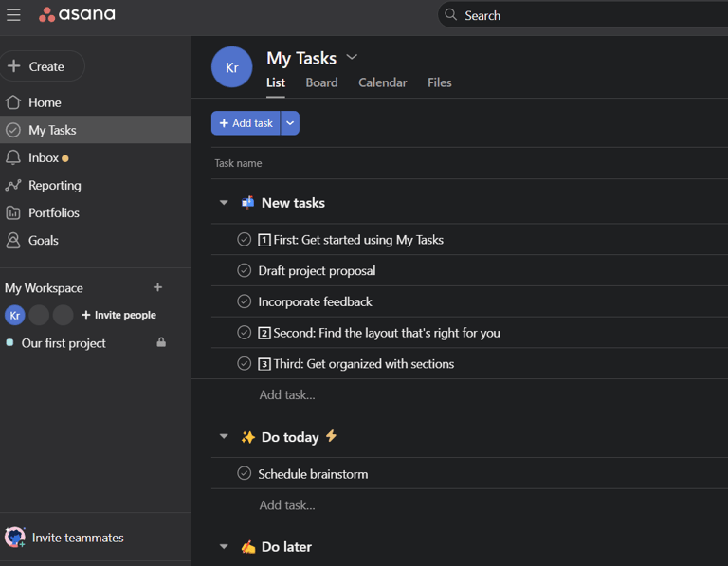Click the writing hand emoji of Do later
728x566 pixels.
[248, 547]
